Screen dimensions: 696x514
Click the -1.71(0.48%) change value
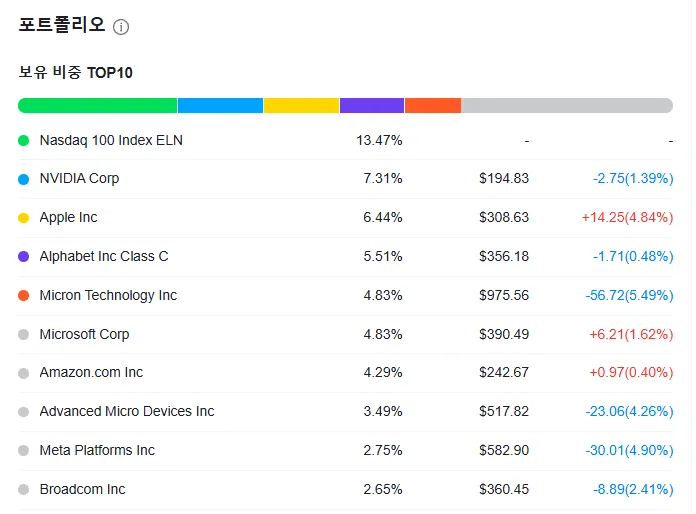click(x=633, y=256)
